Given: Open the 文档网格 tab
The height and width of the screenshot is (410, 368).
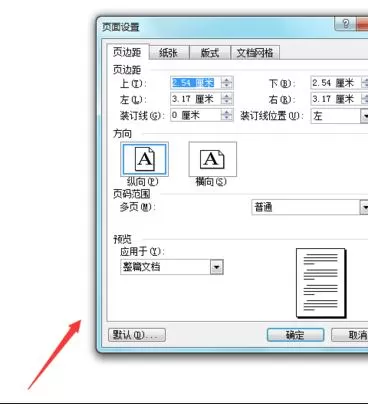Looking at the screenshot, I should [255, 53].
